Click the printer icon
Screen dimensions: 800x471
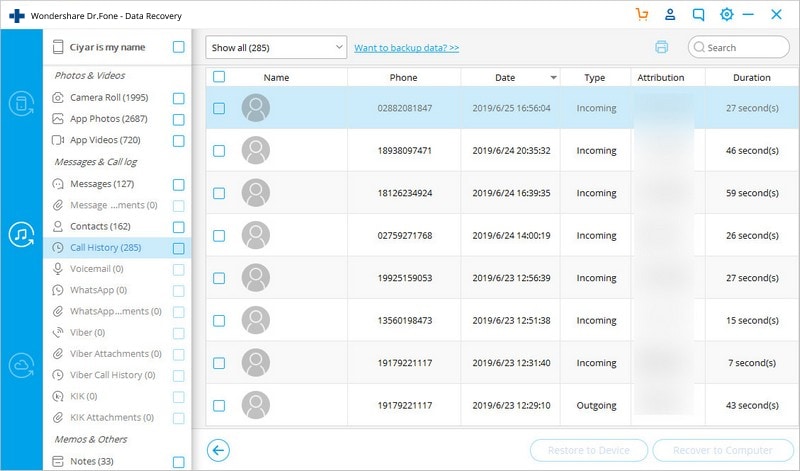click(x=661, y=47)
